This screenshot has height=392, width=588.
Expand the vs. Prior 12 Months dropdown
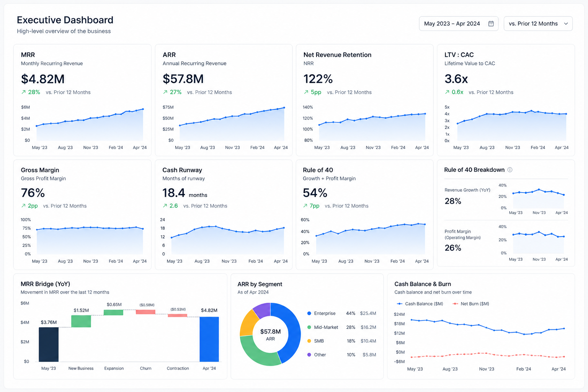click(x=538, y=24)
